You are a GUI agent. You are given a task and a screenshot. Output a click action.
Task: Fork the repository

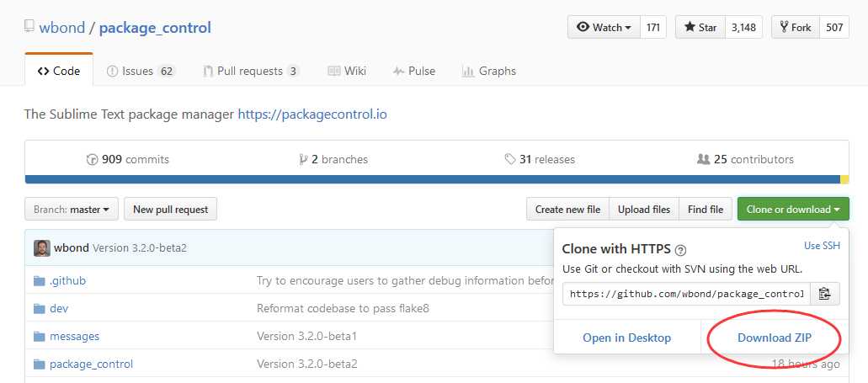point(795,27)
